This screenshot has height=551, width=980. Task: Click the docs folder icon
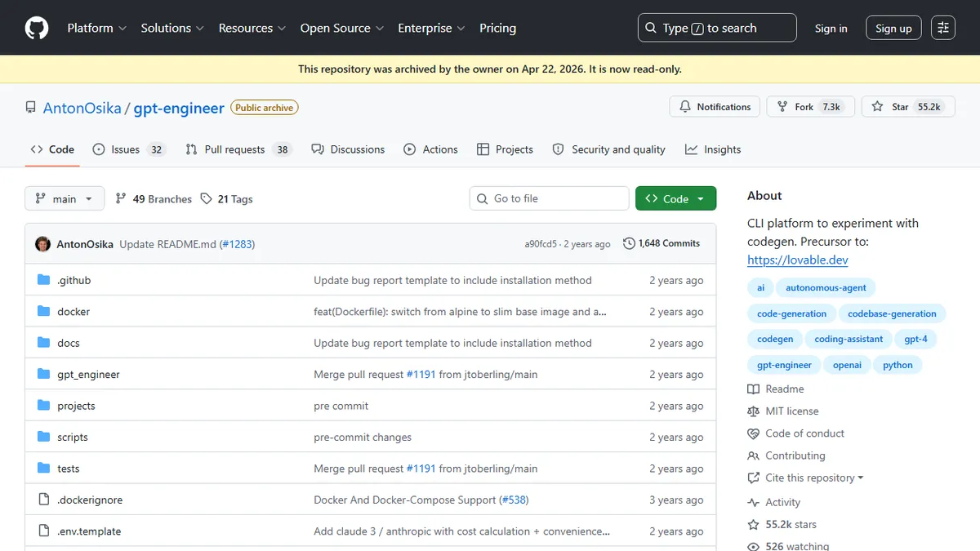44,343
